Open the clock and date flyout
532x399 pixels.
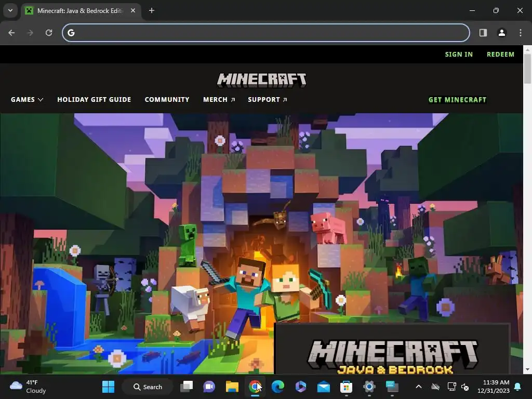point(494,387)
